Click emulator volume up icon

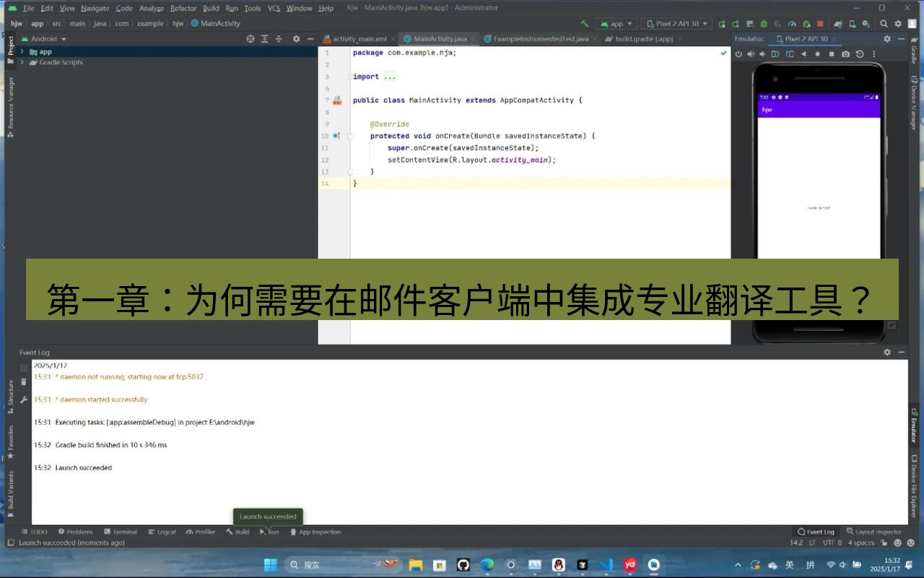tap(751, 53)
